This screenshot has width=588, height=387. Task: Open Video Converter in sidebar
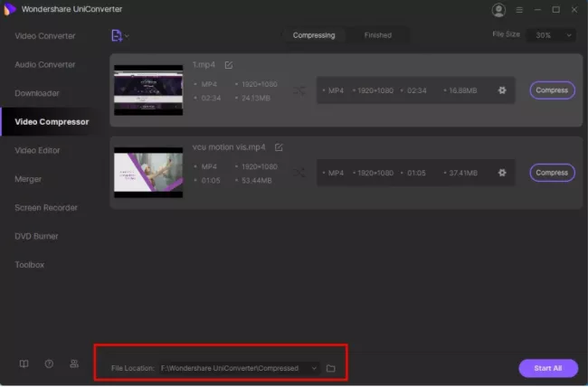pyautogui.click(x=45, y=36)
